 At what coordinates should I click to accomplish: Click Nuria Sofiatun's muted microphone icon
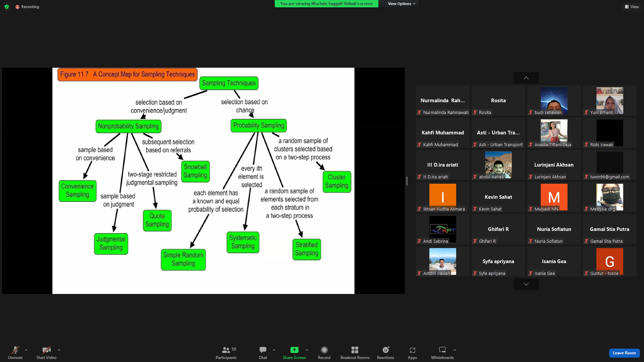click(x=531, y=241)
